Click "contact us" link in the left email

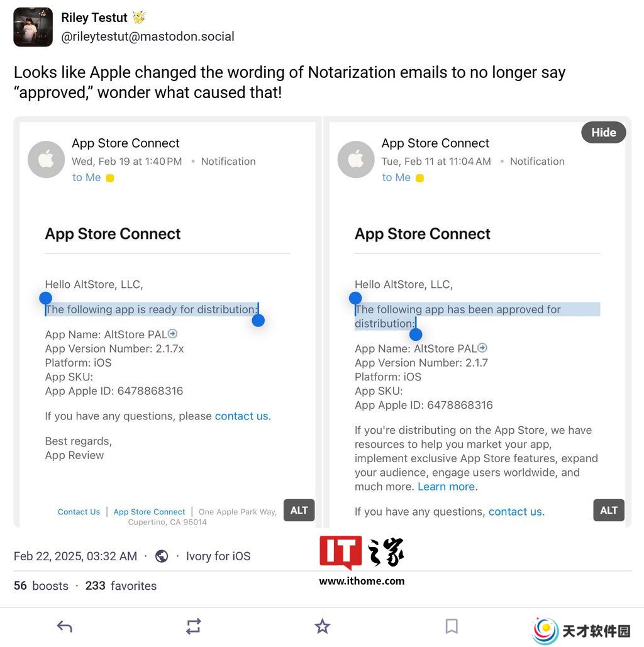[241, 416]
